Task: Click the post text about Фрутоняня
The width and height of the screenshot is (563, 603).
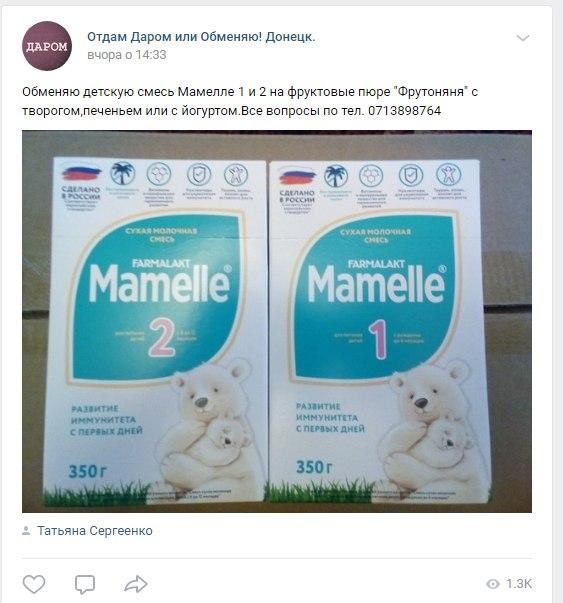Action: pos(250,102)
